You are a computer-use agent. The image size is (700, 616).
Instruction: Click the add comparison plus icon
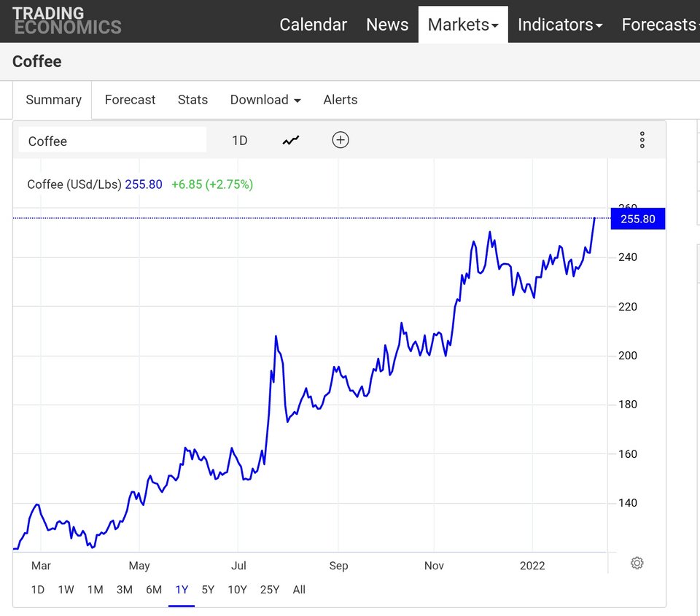click(x=341, y=140)
